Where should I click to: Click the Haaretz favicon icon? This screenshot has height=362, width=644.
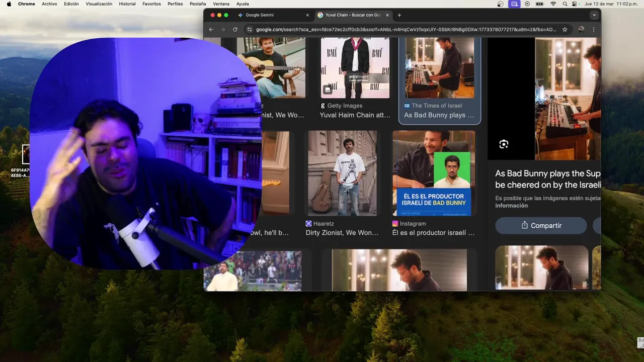tap(309, 224)
